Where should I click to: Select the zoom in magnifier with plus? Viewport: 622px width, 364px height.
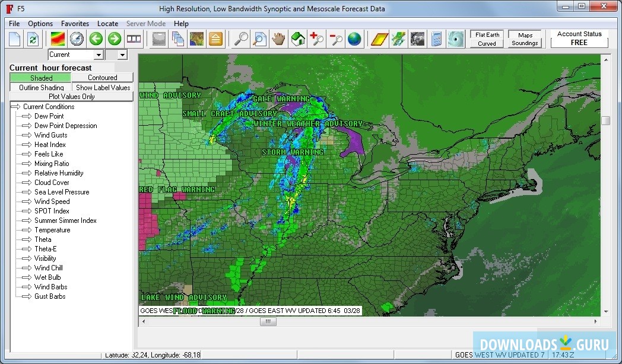point(316,39)
